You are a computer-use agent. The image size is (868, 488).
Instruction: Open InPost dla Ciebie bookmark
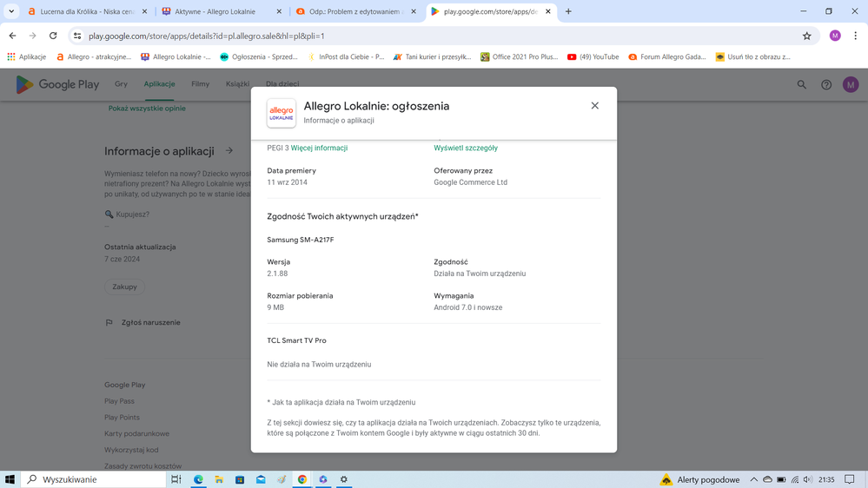coord(346,57)
